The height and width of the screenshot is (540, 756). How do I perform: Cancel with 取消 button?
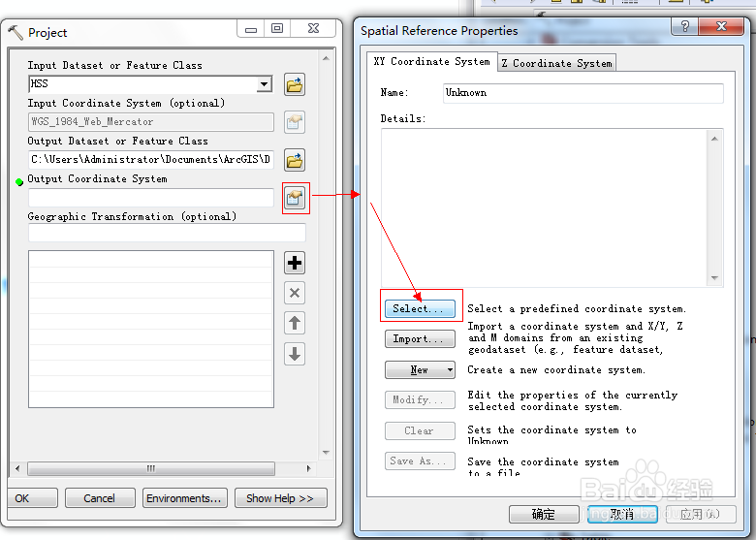(622, 514)
